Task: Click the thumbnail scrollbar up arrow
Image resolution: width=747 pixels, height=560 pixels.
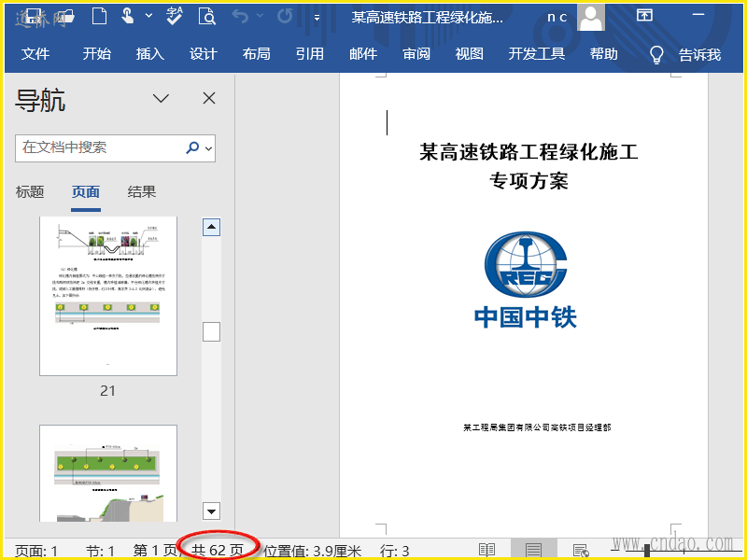Action: (x=212, y=227)
